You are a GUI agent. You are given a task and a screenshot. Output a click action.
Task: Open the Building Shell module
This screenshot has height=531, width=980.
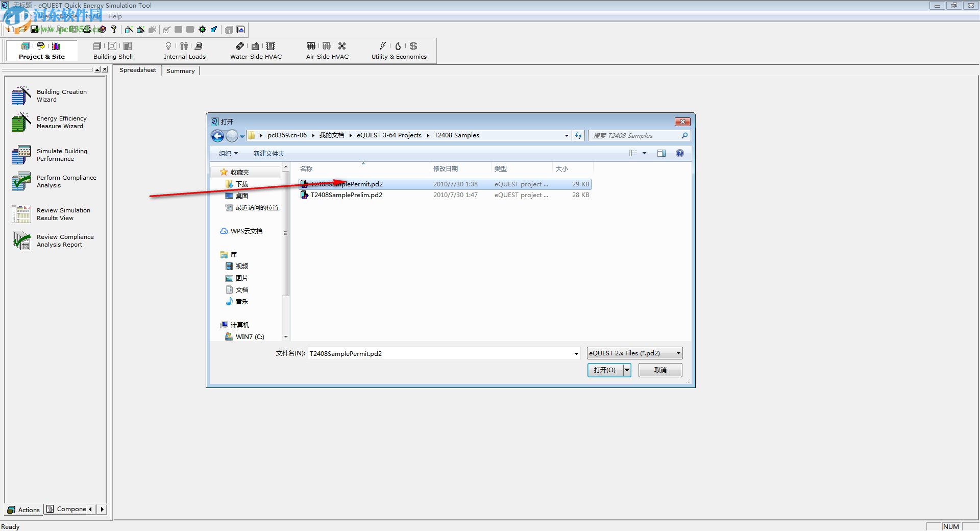tap(113, 51)
